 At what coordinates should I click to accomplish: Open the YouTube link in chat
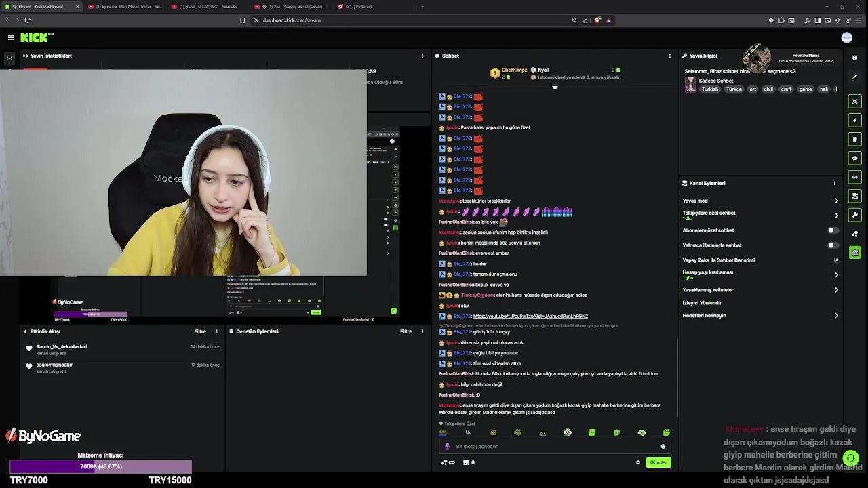pyautogui.click(x=530, y=317)
